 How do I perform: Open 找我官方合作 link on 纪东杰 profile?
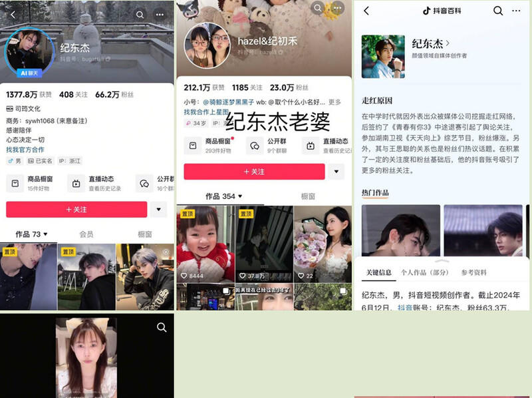tap(25, 150)
